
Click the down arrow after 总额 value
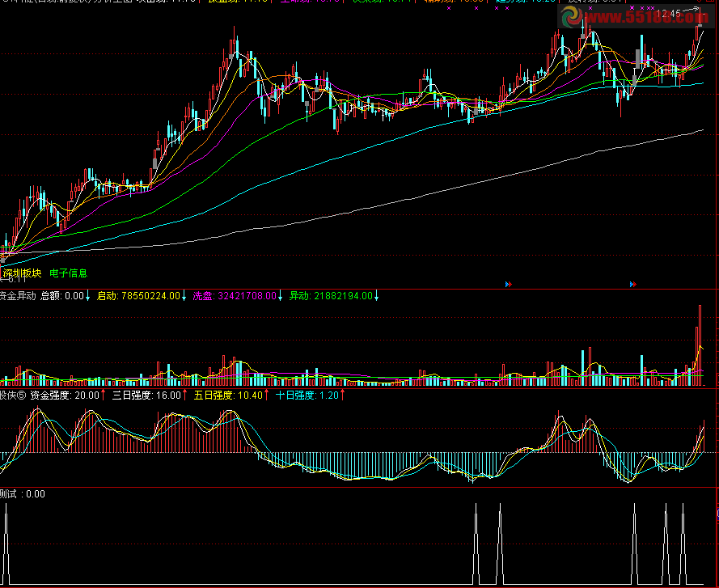click(x=87, y=296)
